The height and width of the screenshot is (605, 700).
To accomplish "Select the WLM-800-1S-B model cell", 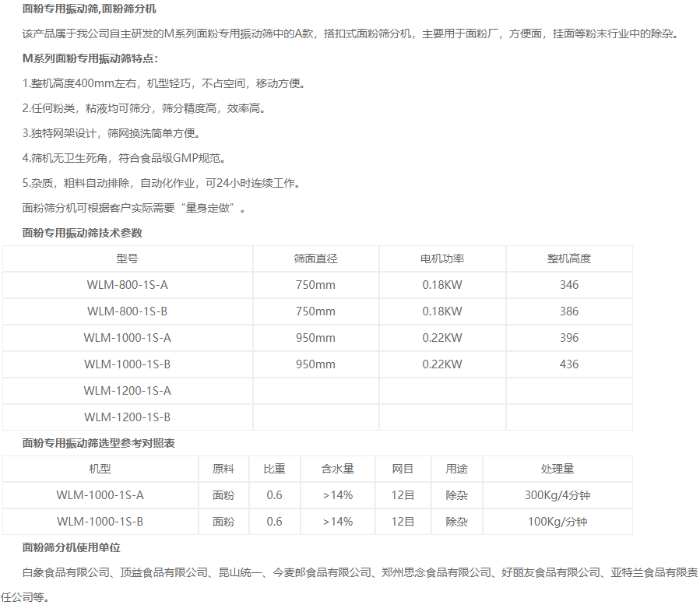I will 127,311.
